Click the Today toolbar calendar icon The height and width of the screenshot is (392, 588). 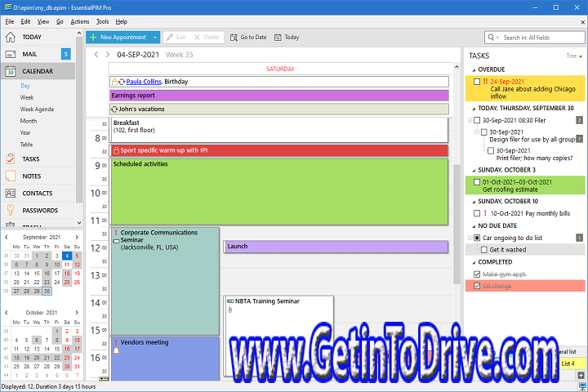point(278,37)
